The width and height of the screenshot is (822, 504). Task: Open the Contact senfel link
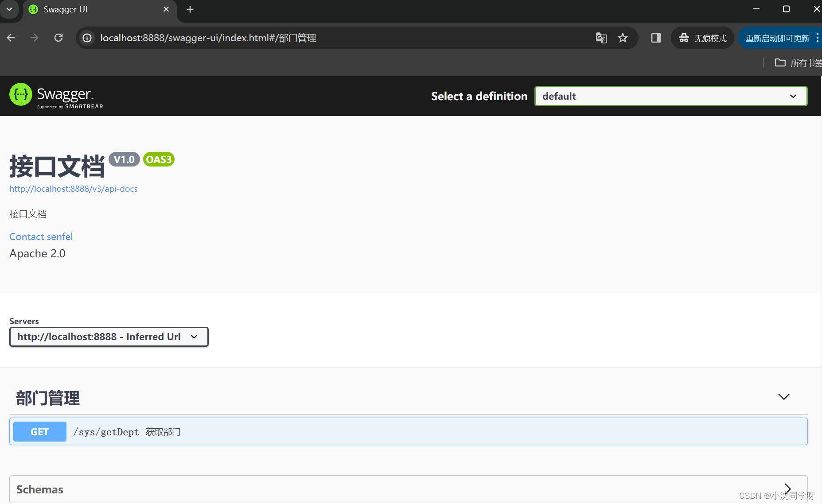tap(41, 236)
